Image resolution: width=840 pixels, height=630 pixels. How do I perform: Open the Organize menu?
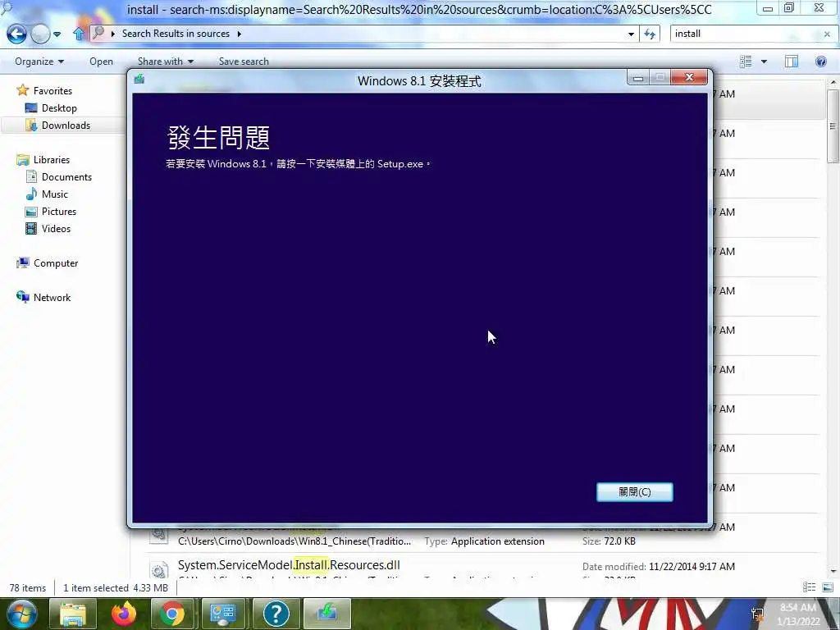click(39, 62)
